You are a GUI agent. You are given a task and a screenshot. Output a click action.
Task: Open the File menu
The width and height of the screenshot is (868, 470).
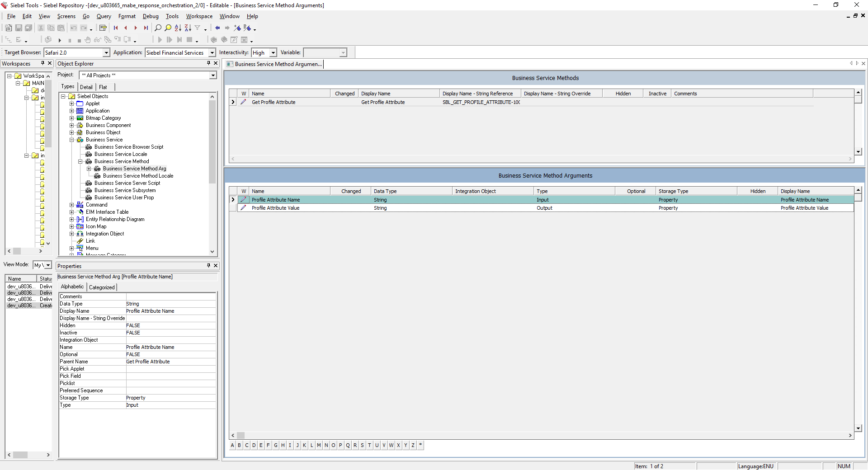pos(11,16)
